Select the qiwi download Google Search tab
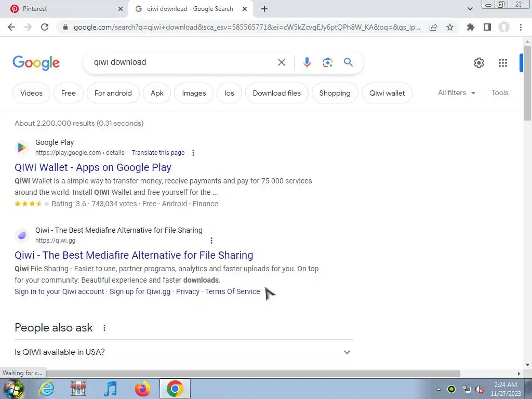Image resolution: width=532 pixels, height=399 pixels. click(x=190, y=9)
